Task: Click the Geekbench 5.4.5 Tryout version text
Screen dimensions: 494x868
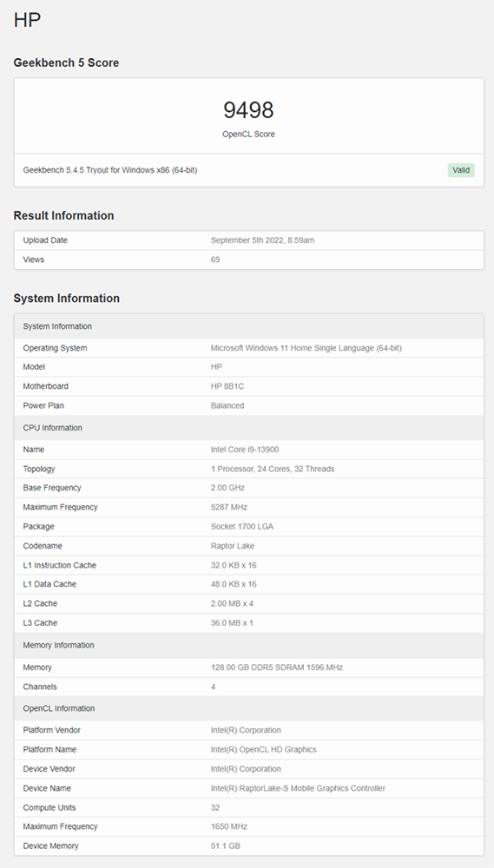Action: (x=110, y=170)
